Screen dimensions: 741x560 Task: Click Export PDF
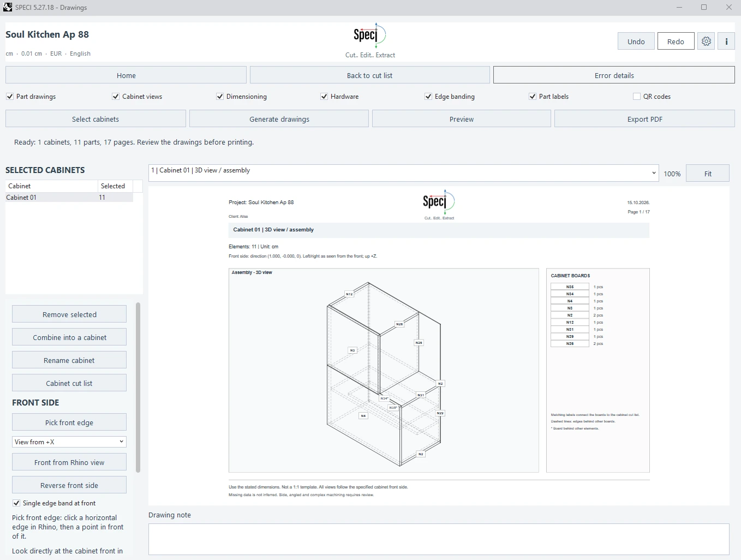coord(645,119)
